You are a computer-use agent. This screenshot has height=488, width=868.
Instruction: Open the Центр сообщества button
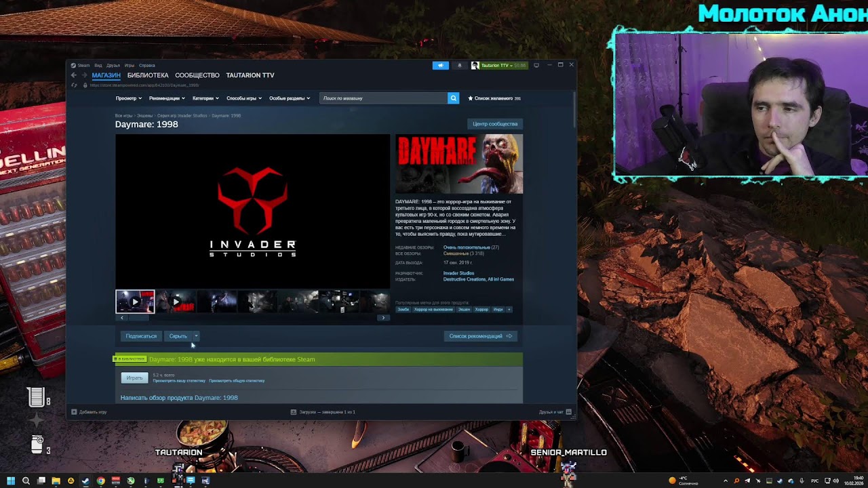[495, 124]
